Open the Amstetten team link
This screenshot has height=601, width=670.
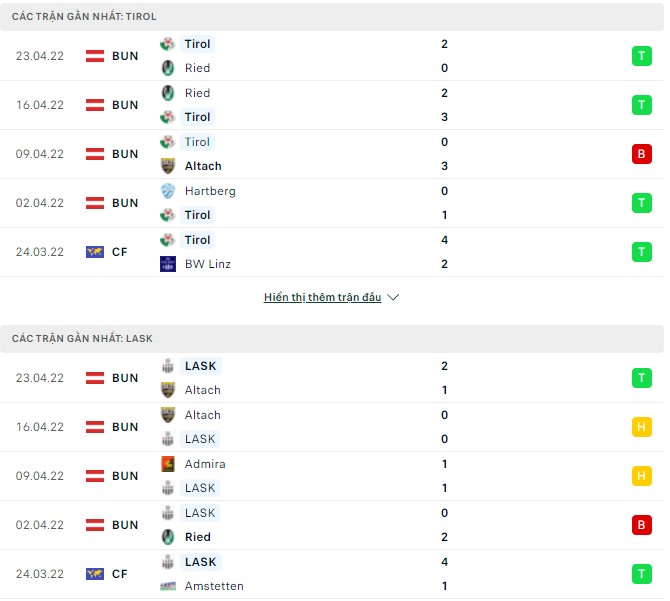click(x=214, y=586)
